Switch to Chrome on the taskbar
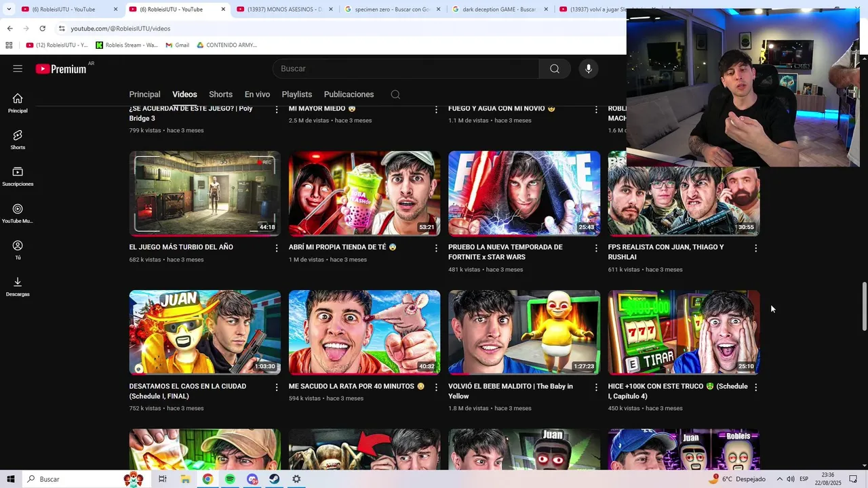The width and height of the screenshot is (868, 488). [x=208, y=479]
